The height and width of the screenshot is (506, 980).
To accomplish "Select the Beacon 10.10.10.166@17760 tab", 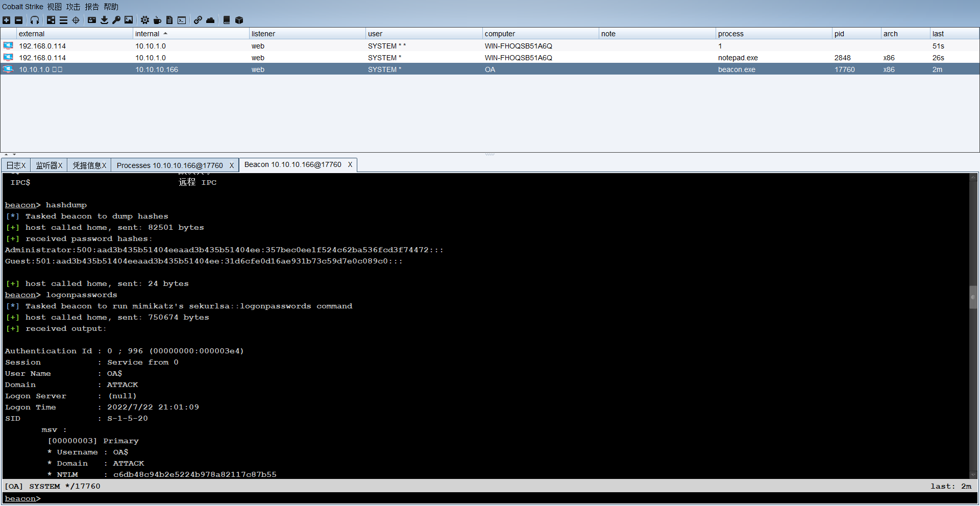I will tap(293, 164).
